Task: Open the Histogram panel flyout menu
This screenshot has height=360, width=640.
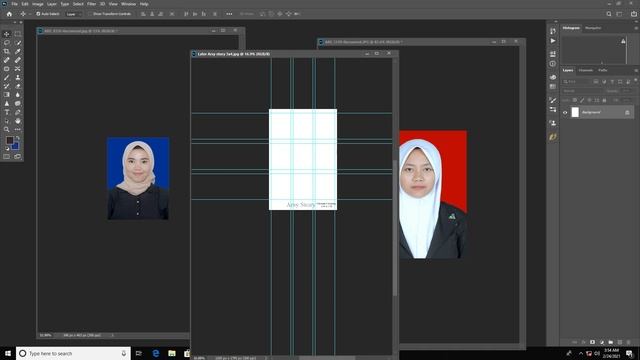Action: pos(636,28)
